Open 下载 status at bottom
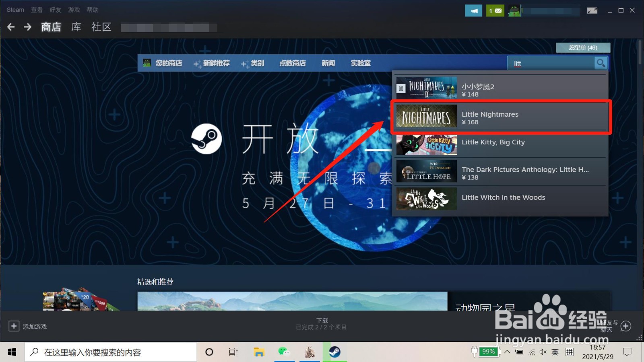This screenshot has width=644, height=362. tap(322, 323)
